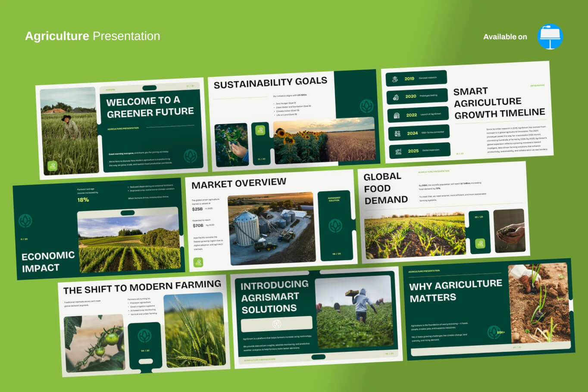
Task: Click the 2024 timeline pill
Action: tap(419, 133)
